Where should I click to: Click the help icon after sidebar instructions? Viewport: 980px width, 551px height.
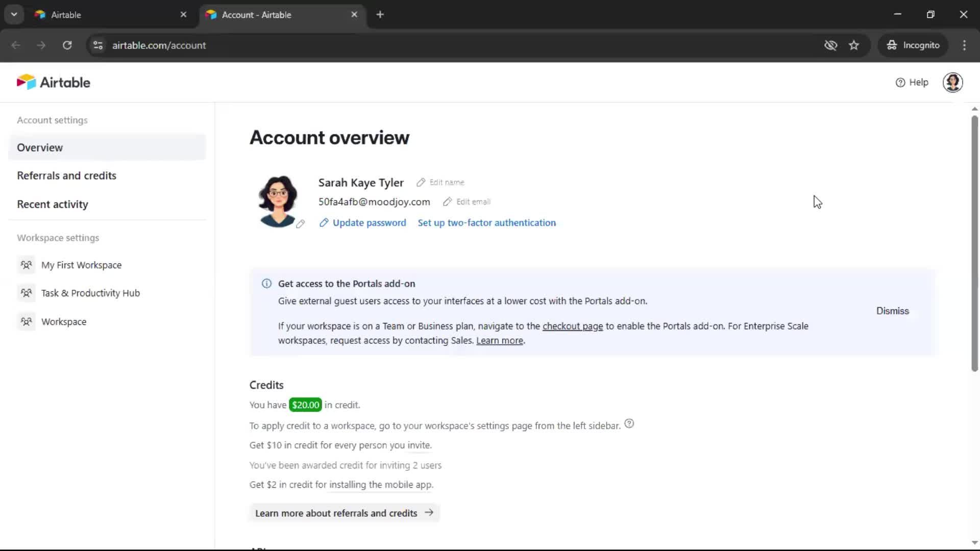tap(629, 423)
